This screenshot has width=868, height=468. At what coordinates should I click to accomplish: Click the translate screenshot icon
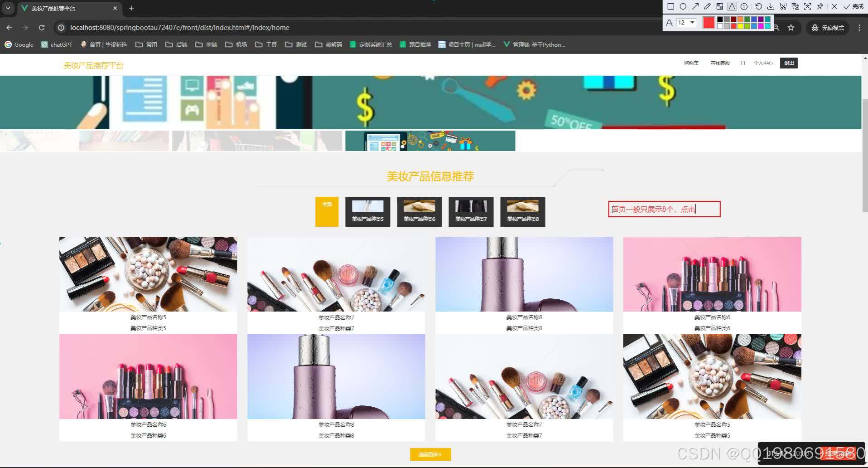795,6
